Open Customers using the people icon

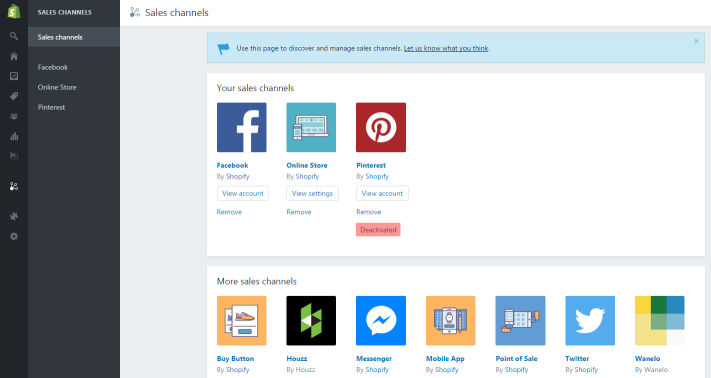(14, 116)
